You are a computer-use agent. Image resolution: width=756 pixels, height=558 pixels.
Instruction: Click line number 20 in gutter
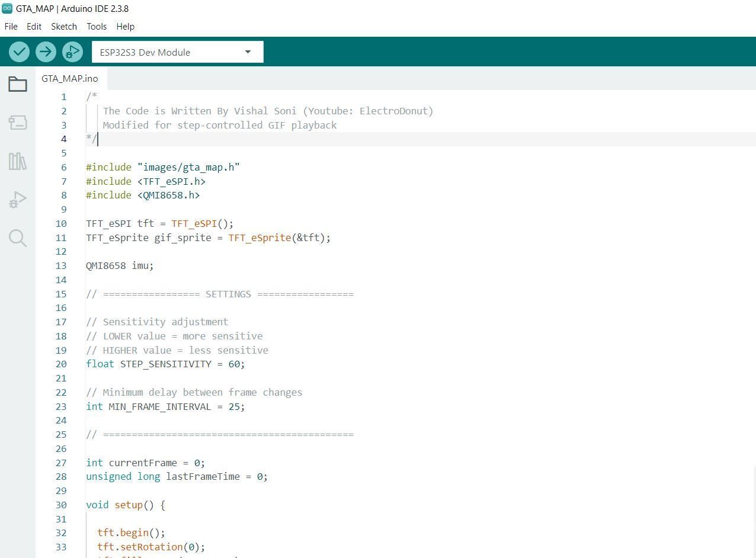[x=61, y=364]
